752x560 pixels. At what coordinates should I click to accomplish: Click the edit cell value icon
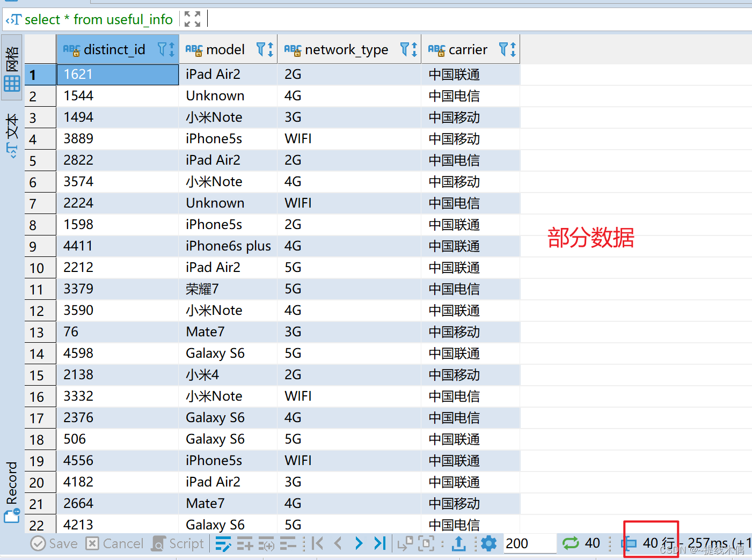[223, 543]
